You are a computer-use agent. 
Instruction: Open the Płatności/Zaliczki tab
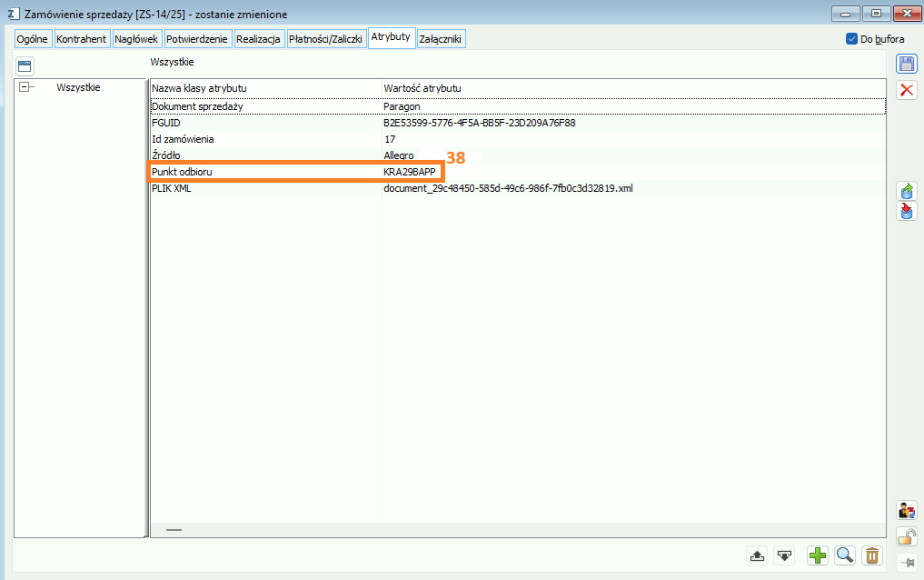[325, 39]
